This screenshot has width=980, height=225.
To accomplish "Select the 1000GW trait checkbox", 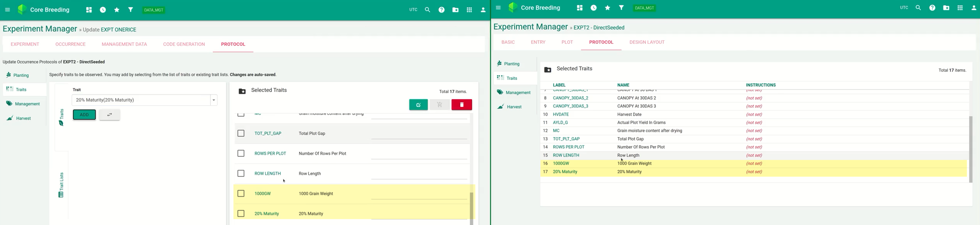I will pyautogui.click(x=241, y=194).
